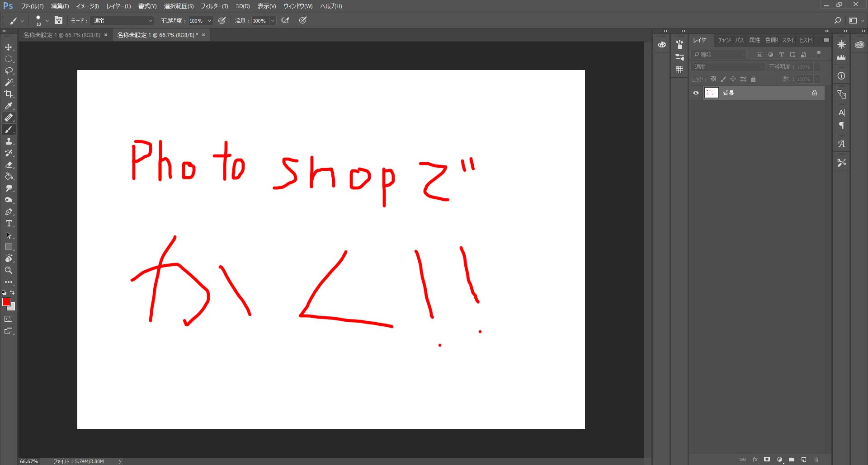Open the ウィンドウ(W) menu
Screen dimensions: 868x465
point(298,6)
